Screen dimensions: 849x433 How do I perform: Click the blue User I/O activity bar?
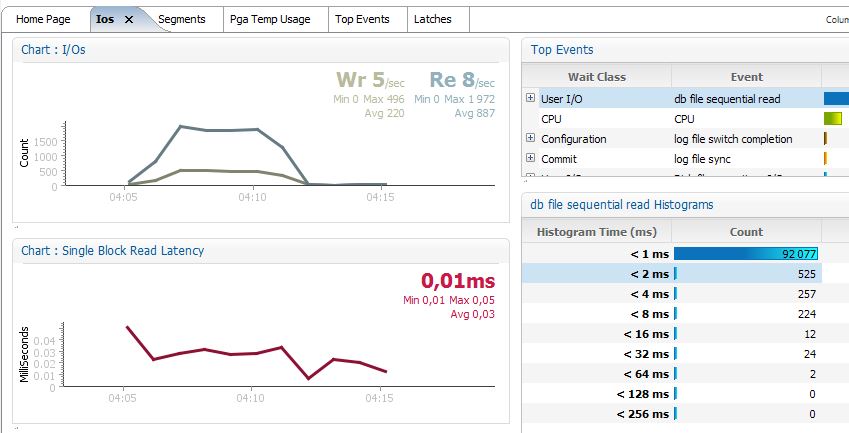835,99
